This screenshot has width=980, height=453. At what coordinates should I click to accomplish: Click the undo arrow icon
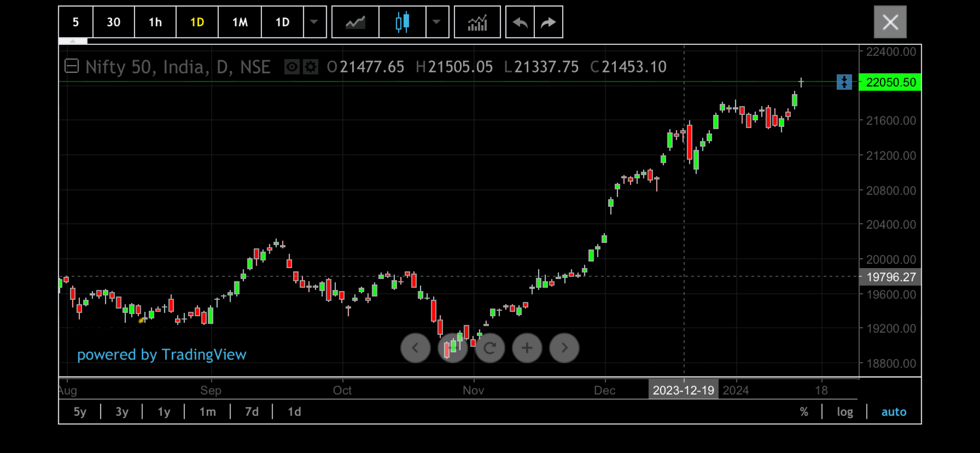click(x=520, y=22)
